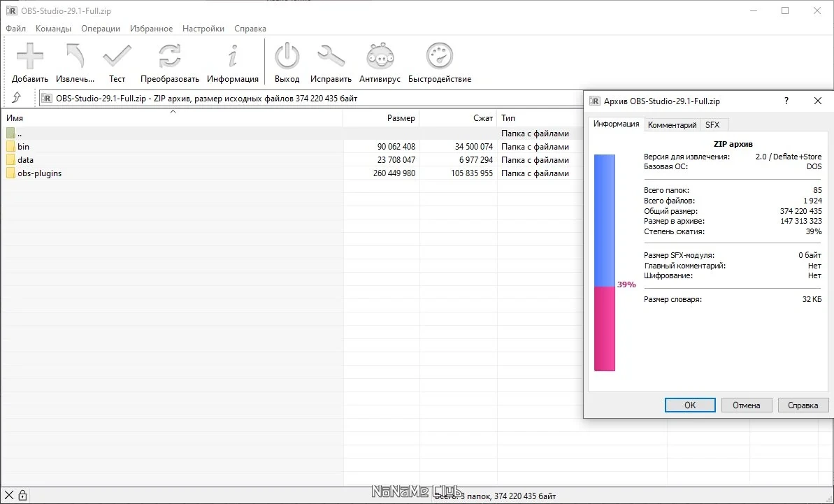Click the data folder icon
Image resolution: width=834 pixels, height=504 pixels.
click(x=10, y=160)
